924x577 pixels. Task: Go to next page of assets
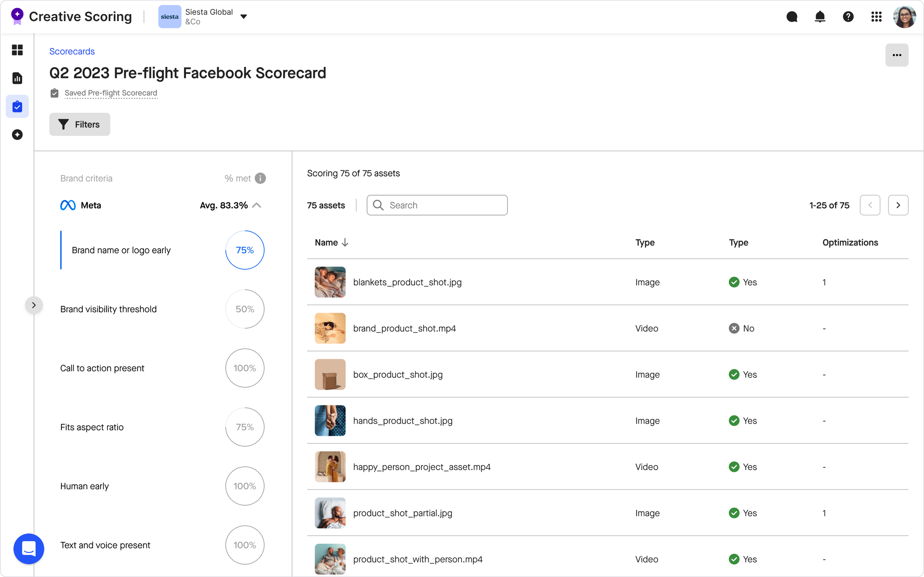[x=898, y=205]
